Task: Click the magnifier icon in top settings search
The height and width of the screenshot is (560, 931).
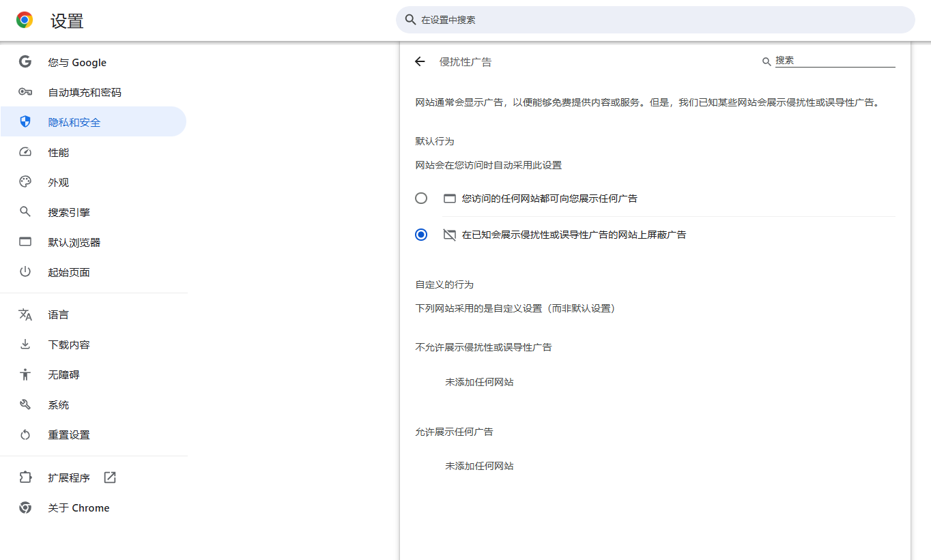Action: coord(410,20)
